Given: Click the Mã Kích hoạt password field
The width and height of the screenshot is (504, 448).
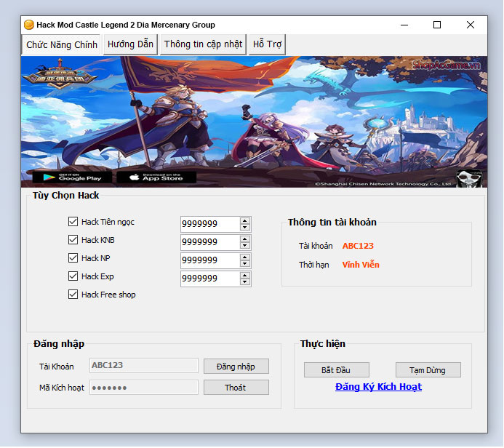Looking at the screenshot, I should pyautogui.click(x=144, y=388).
